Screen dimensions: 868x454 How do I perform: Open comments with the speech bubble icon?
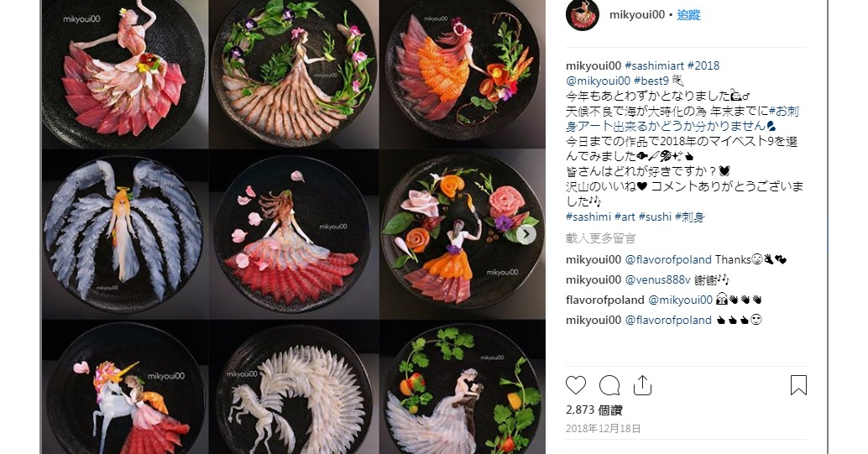pyautogui.click(x=609, y=385)
